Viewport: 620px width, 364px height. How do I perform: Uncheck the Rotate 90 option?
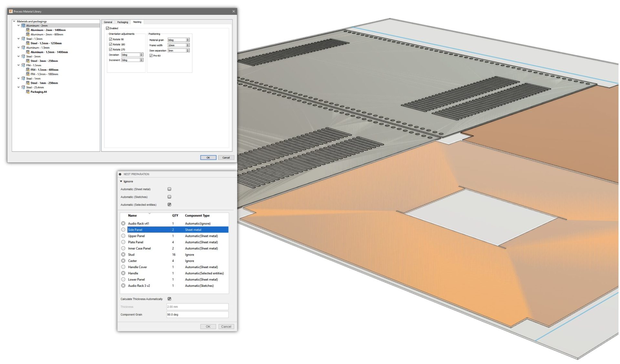110,39
